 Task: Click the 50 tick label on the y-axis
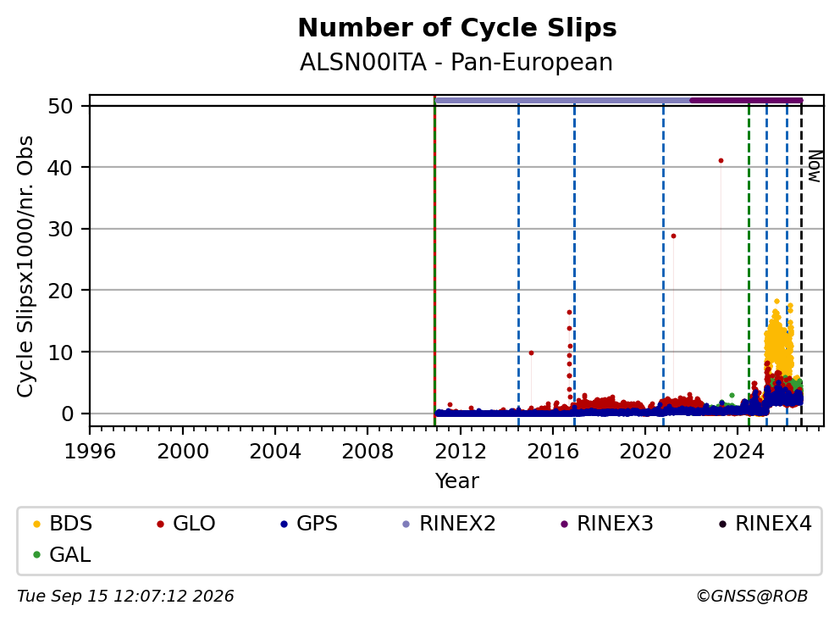(x=60, y=106)
